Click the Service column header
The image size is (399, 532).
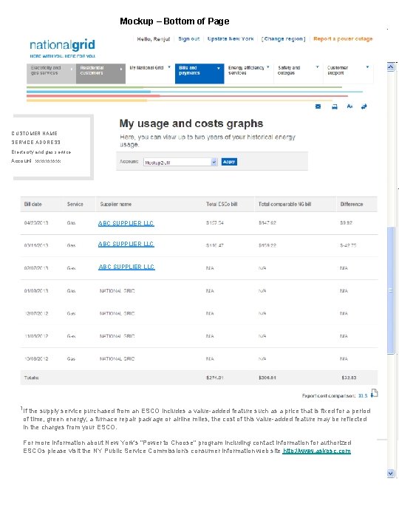pos(75,204)
